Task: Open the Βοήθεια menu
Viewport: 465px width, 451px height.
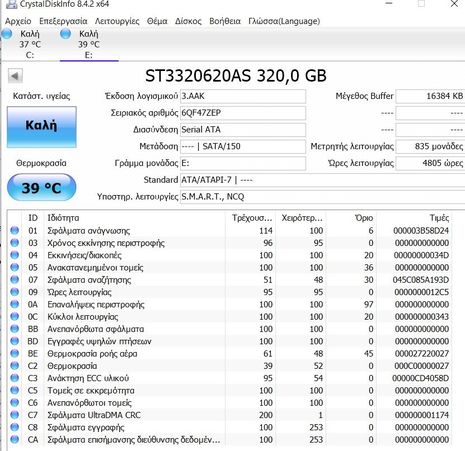Action: [225, 21]
